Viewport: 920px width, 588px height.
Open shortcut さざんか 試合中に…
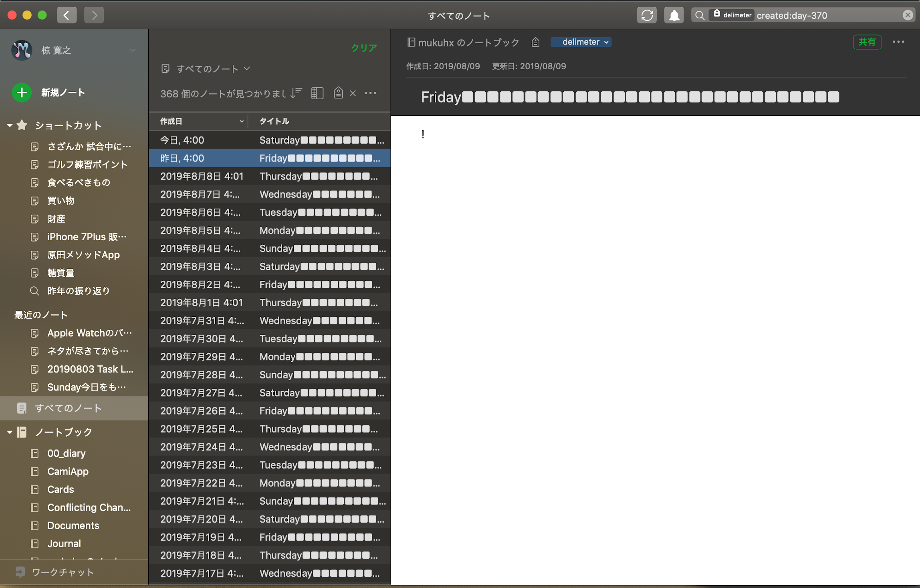point(89,146)
